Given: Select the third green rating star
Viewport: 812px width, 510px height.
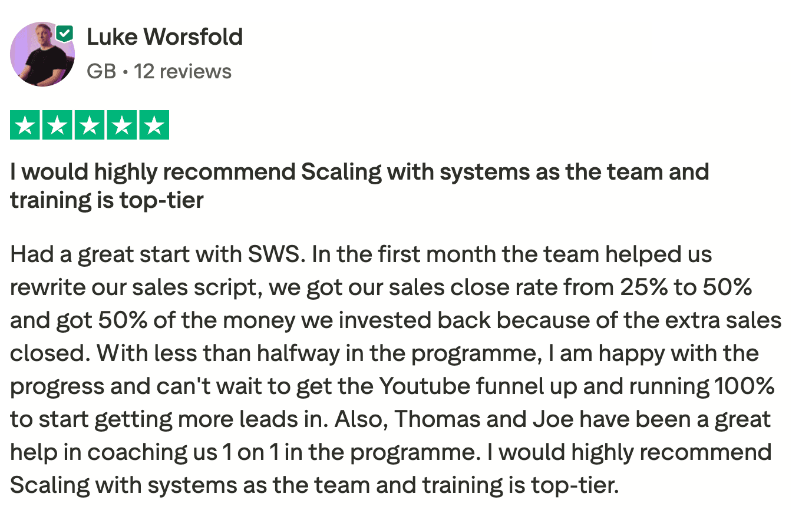Looking at the screenshot, I should tap(90, 125).
